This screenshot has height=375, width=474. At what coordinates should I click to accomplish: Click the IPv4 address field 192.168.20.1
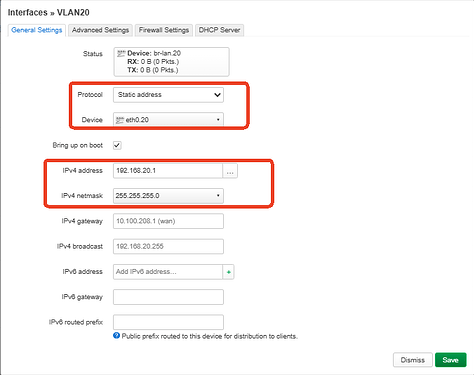(x=168, y=171)
